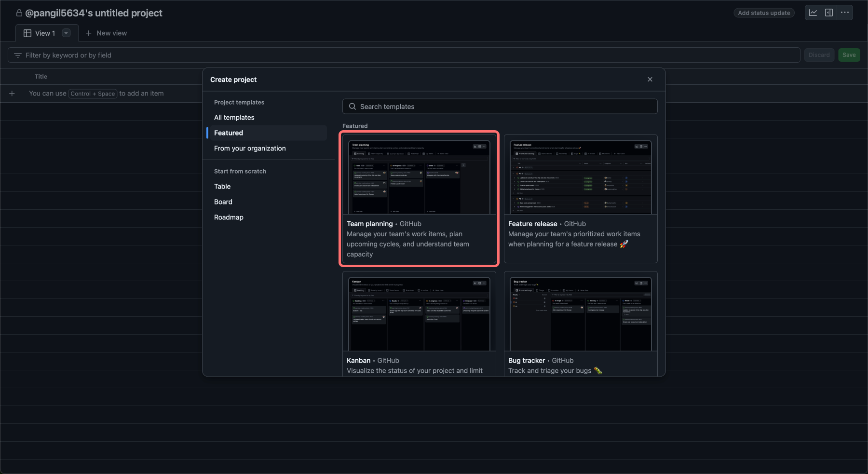Open the three-dot project menu
Viewport: 868px width, 474px height.
(845, 13)
